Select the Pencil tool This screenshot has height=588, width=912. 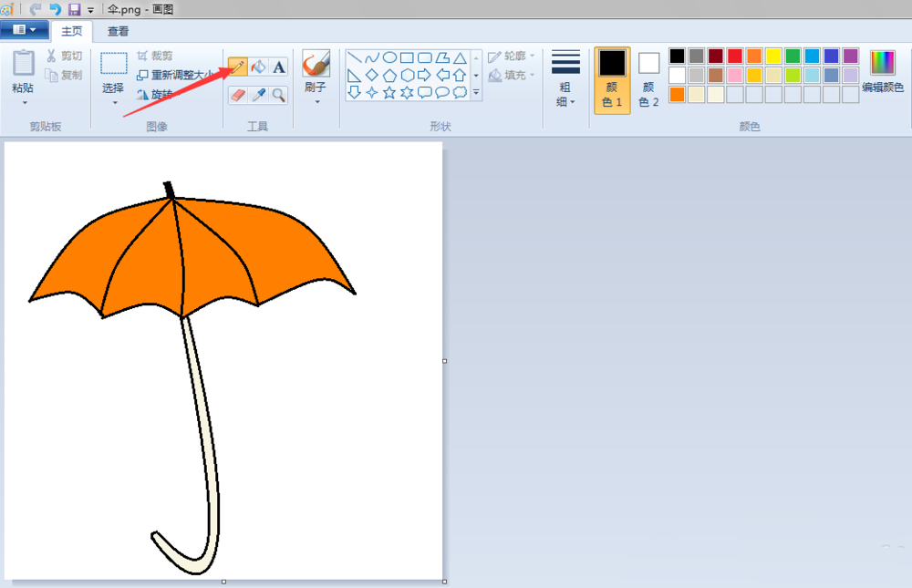click(237, 67)
